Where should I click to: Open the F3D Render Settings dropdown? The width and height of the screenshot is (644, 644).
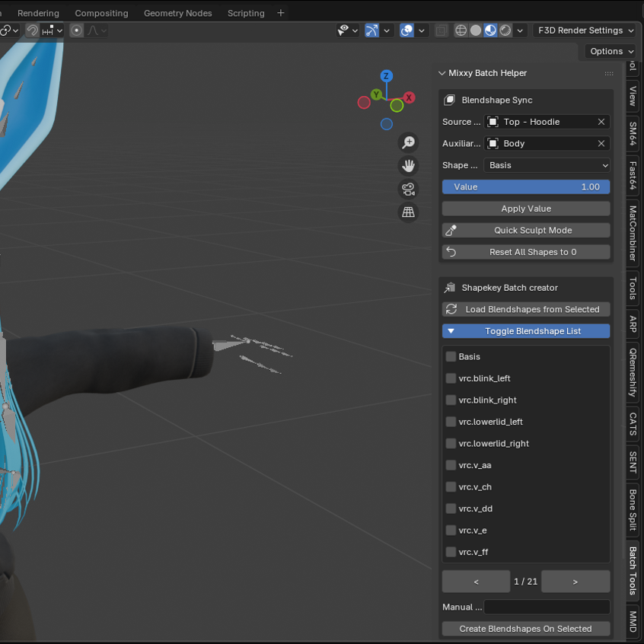(x=585, y=30)
